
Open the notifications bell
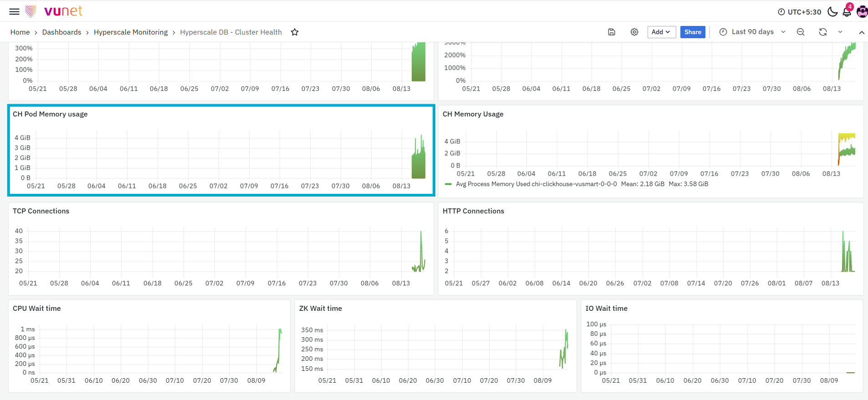click(847, 11)
